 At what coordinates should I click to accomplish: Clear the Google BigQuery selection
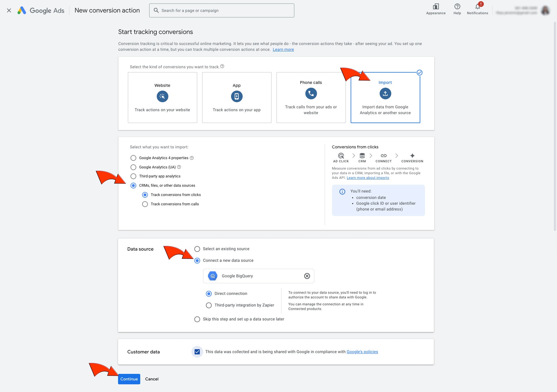tap(307, 276)
